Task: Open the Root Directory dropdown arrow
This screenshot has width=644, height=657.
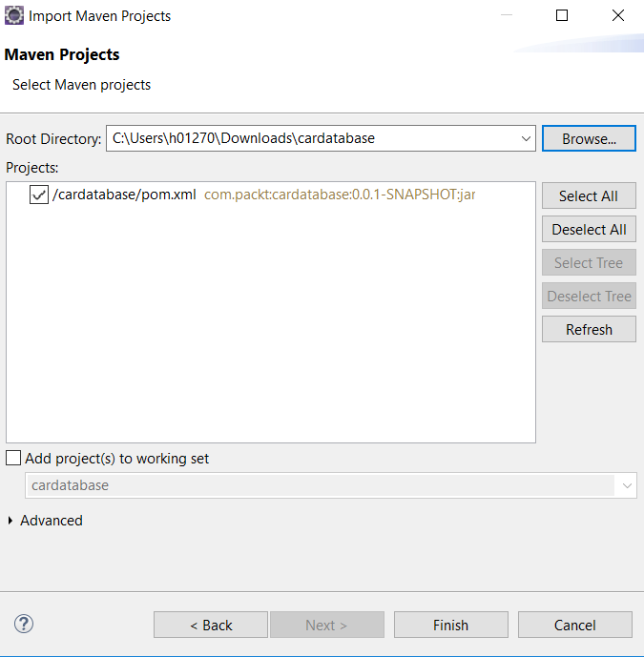Action: 526,138
